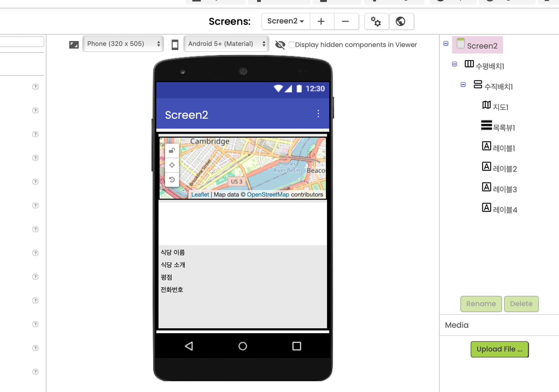Open project properties gears icon

coord(376,21)
